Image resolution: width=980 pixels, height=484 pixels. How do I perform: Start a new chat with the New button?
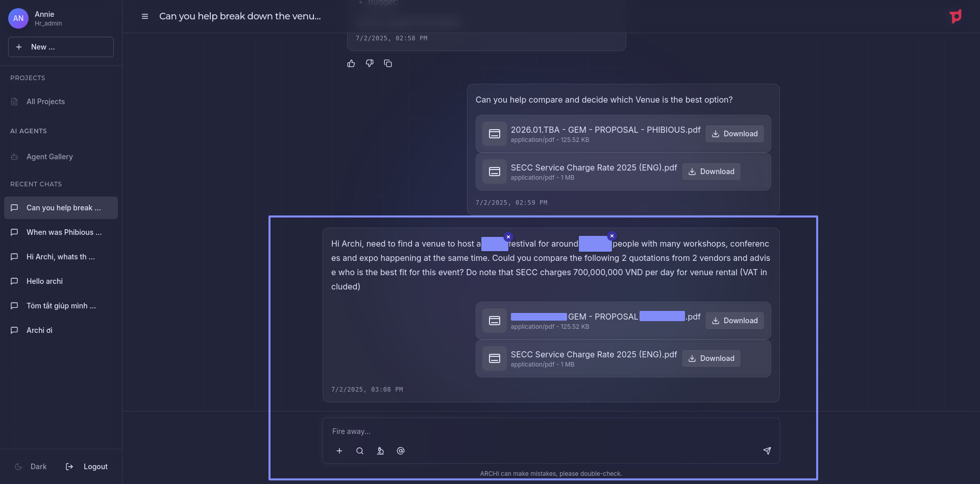(x=61, y=47)
